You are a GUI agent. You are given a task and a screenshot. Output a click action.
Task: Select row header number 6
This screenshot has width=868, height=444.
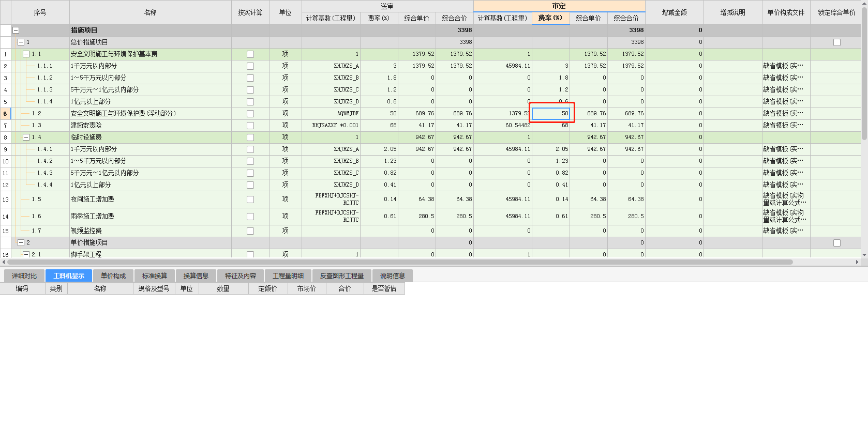(x=6, y=114)
